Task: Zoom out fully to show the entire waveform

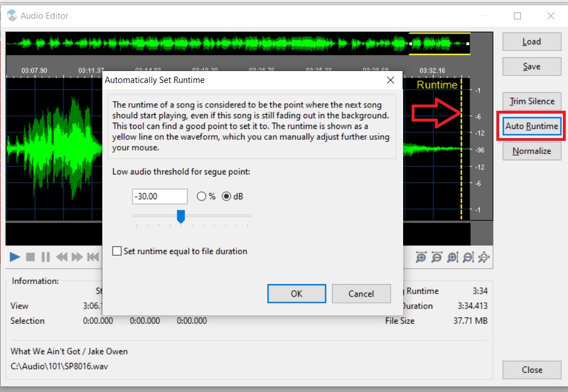Action: coord(484,257)
